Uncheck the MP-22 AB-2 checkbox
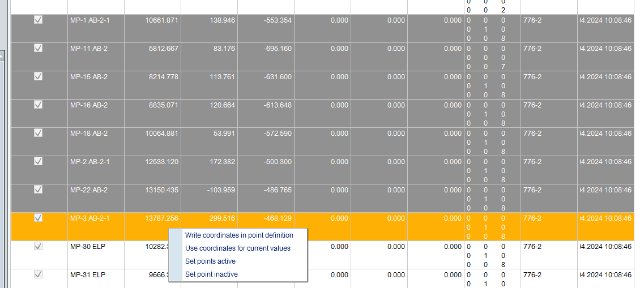Viewport: 644px width, 288px height. [x=39, y=190]
